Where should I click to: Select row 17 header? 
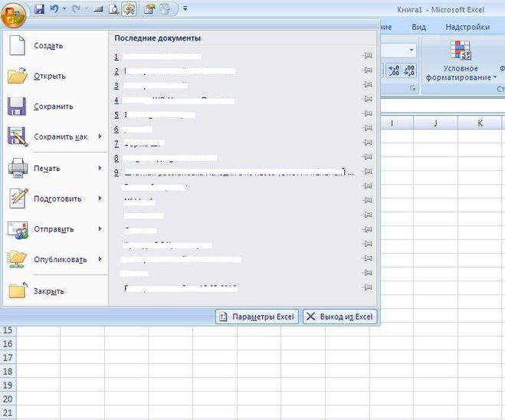click(x=8, y=357)
